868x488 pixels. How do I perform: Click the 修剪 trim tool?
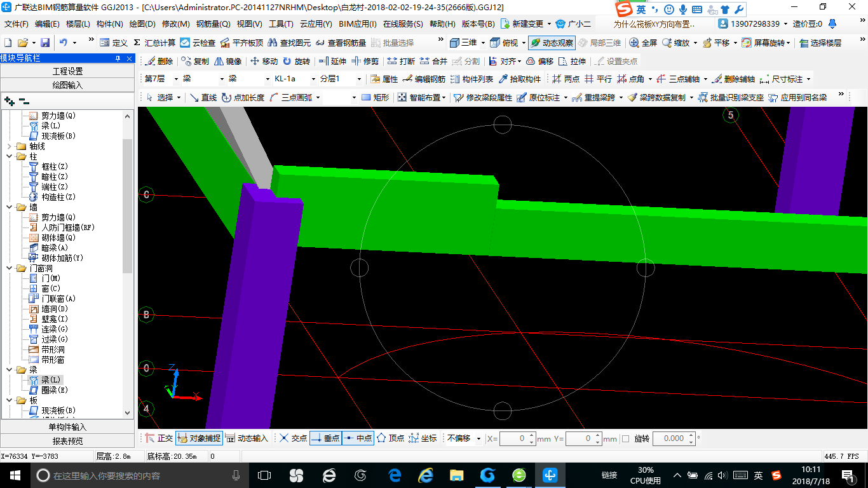[x=365, y=62]
